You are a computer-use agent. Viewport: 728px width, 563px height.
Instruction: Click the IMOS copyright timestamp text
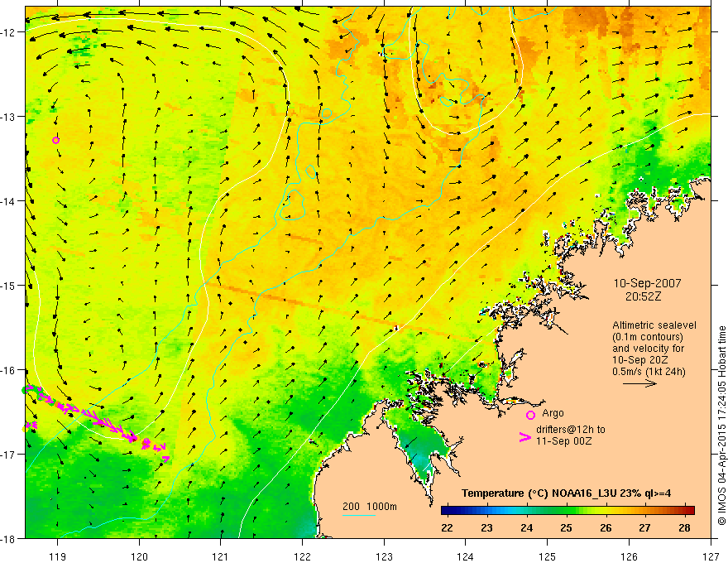[x=721, y=426]
